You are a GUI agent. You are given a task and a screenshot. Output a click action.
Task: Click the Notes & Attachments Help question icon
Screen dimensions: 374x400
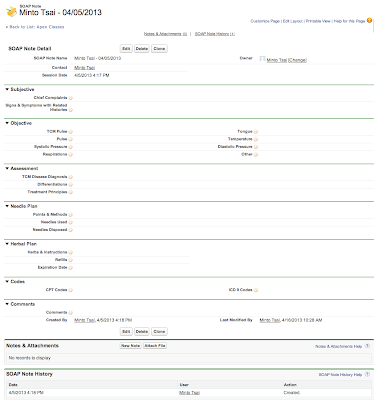[367, 346]
